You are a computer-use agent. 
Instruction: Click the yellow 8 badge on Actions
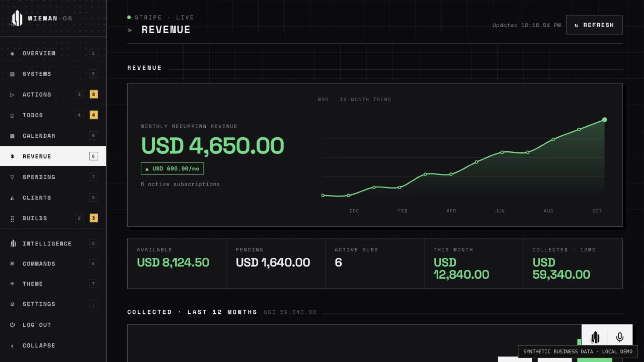tap(93, 94)
